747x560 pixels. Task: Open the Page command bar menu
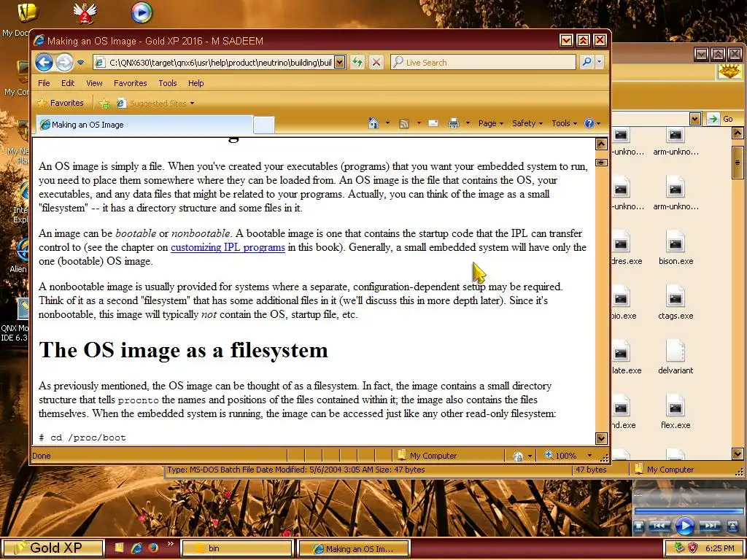(x=491, y=123)
